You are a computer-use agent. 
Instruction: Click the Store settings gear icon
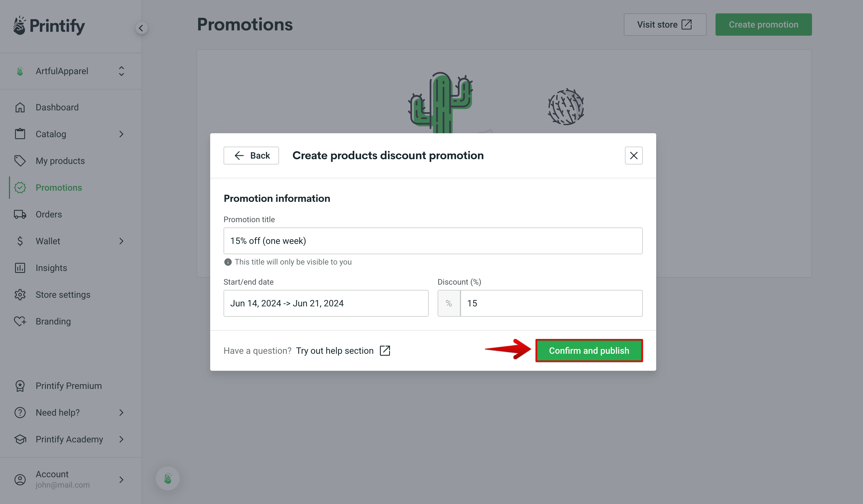click(20, 294)
